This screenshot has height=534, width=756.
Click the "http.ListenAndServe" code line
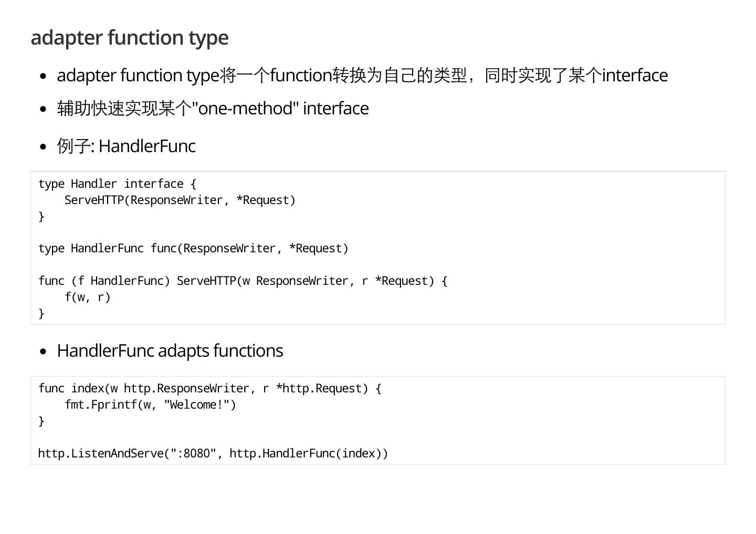pos(213,454)
